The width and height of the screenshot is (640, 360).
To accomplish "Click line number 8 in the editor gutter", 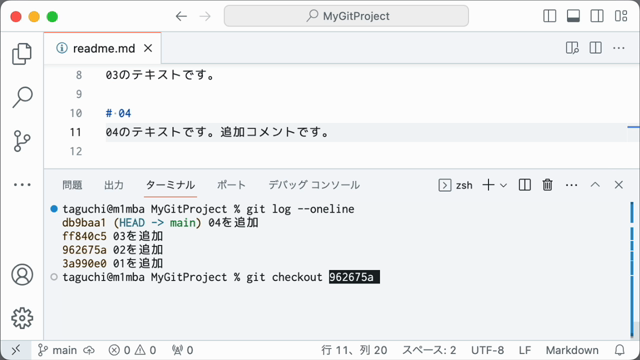I will [x=79, y=75].
